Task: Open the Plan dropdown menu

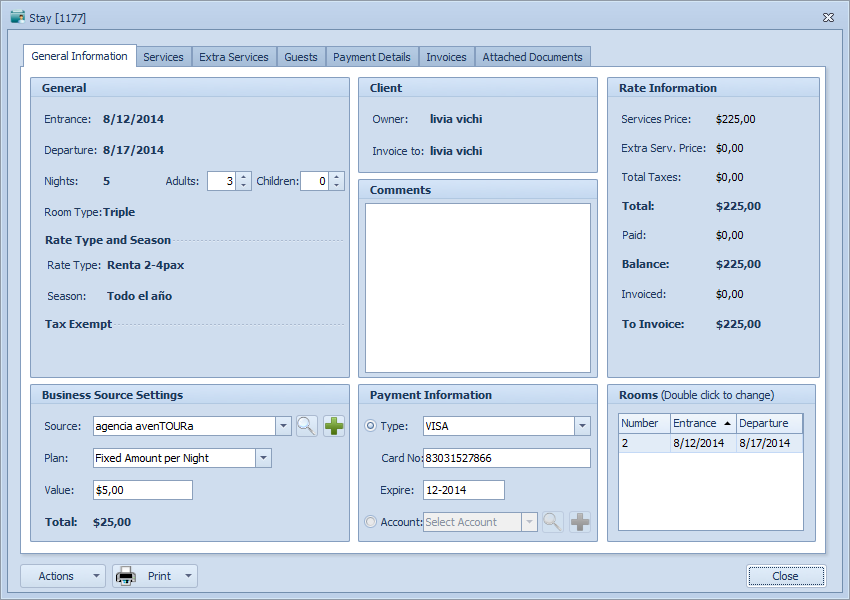Action: (x=264, y=458)
